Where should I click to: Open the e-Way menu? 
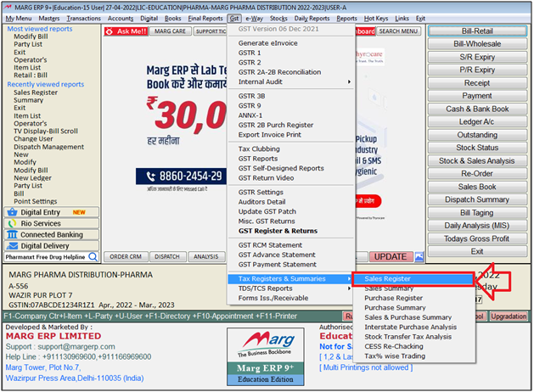click(x=254, y=19)
